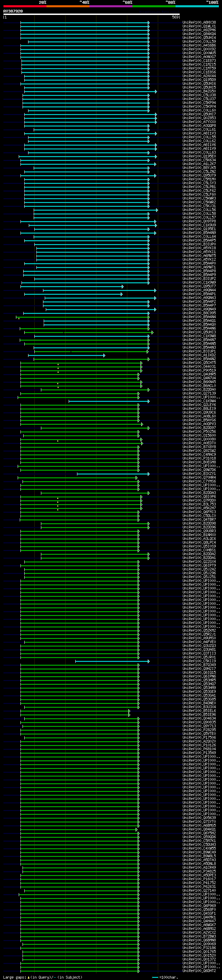Select hit label UniRef100_Q7SYT0
Screen dimensions: 222x980
pos(199,822)
